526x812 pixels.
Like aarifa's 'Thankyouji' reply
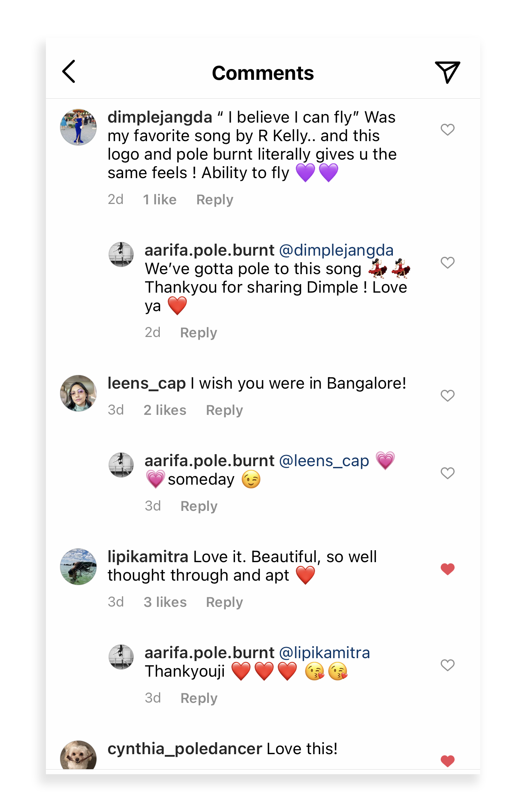pos(447,665)
